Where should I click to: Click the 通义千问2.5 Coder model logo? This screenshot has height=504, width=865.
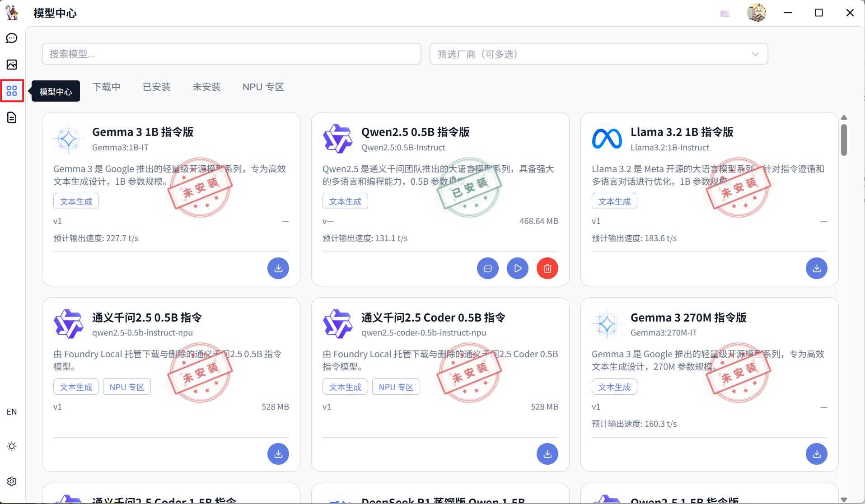click(x=338, y=324)
